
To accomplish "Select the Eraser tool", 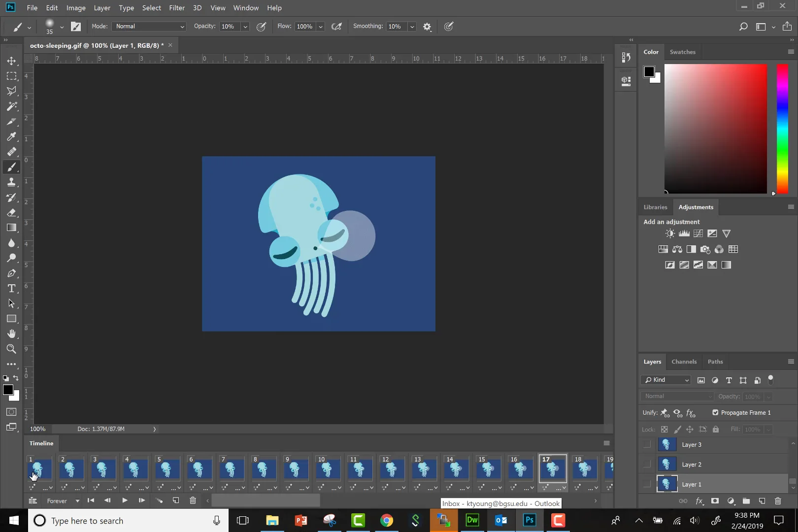I will point(11,213).
